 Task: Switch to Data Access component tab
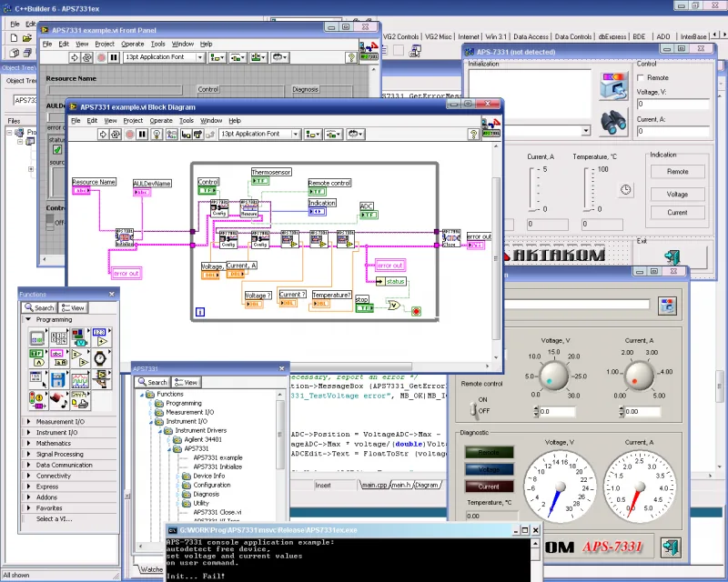[x=531, y=36]
